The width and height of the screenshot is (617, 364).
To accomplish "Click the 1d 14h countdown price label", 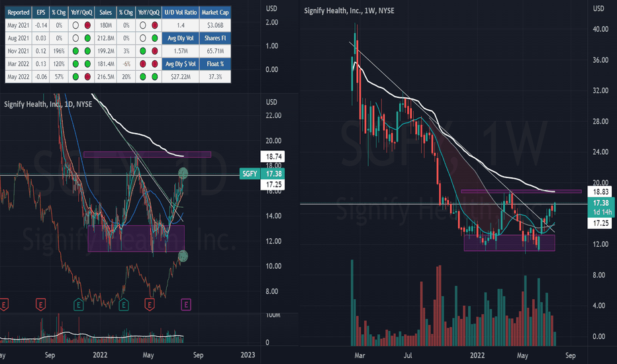I will (x=602, y=212).
